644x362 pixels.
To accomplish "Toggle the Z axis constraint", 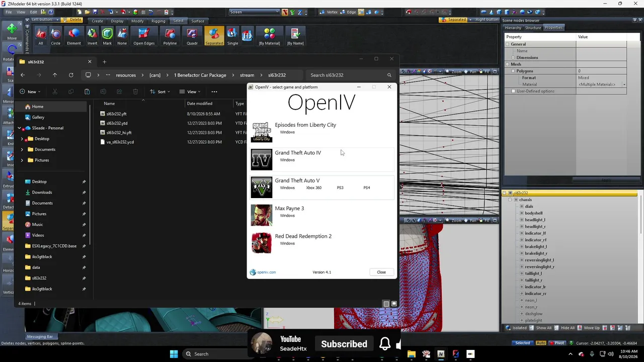I will tap(299, 12).
